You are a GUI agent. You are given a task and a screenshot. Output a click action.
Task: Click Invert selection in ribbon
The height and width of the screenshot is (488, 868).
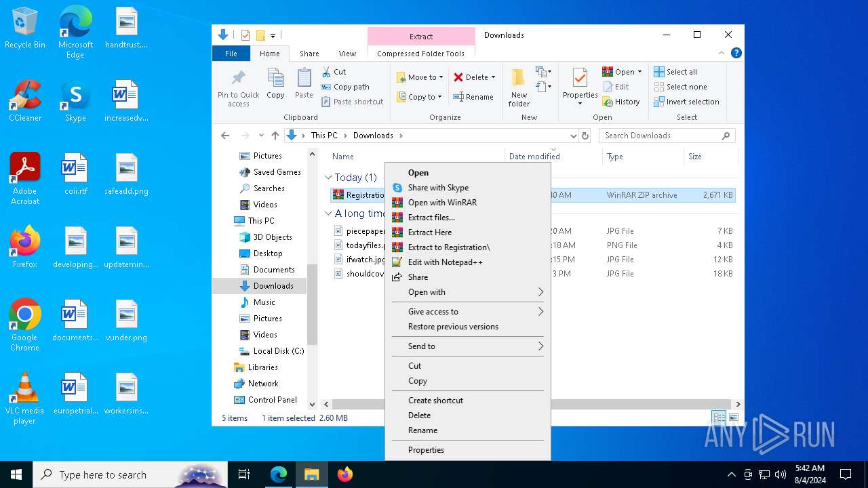pyautogui.click(x=686, y=102)
